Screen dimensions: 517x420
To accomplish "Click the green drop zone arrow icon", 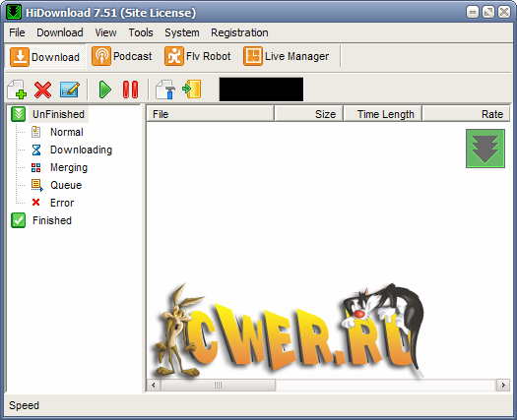I will [x=485, y=149].
